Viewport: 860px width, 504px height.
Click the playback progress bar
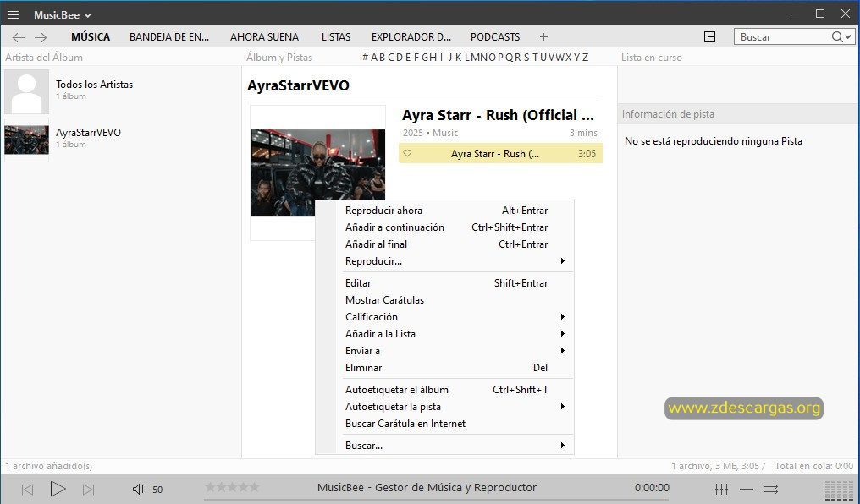[436, 499]
